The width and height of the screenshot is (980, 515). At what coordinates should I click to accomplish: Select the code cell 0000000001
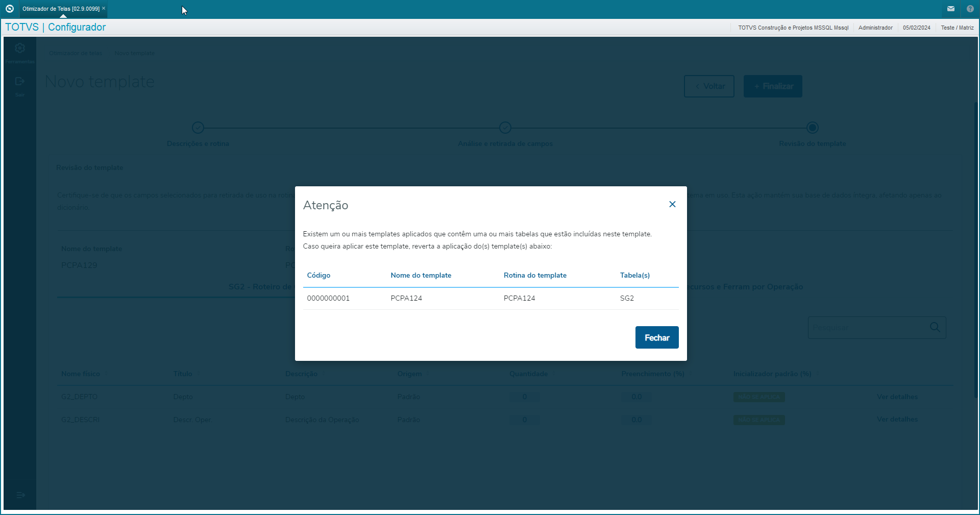[x=328, y=298]
